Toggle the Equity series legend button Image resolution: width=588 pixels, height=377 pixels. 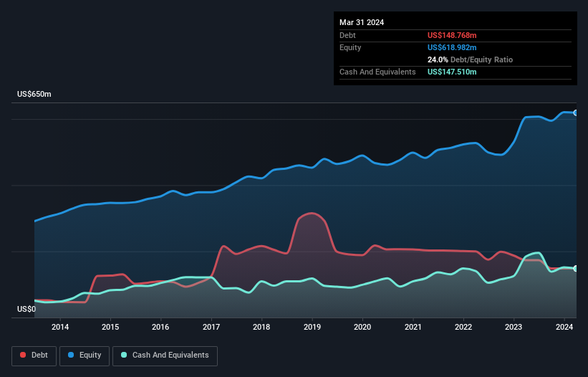[85, 355]
